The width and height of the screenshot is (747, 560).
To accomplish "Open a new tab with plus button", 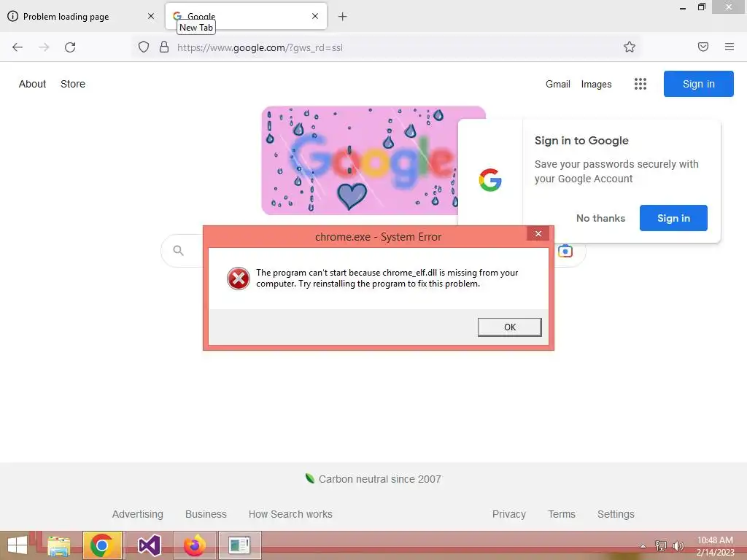I will tap(342, 17).
